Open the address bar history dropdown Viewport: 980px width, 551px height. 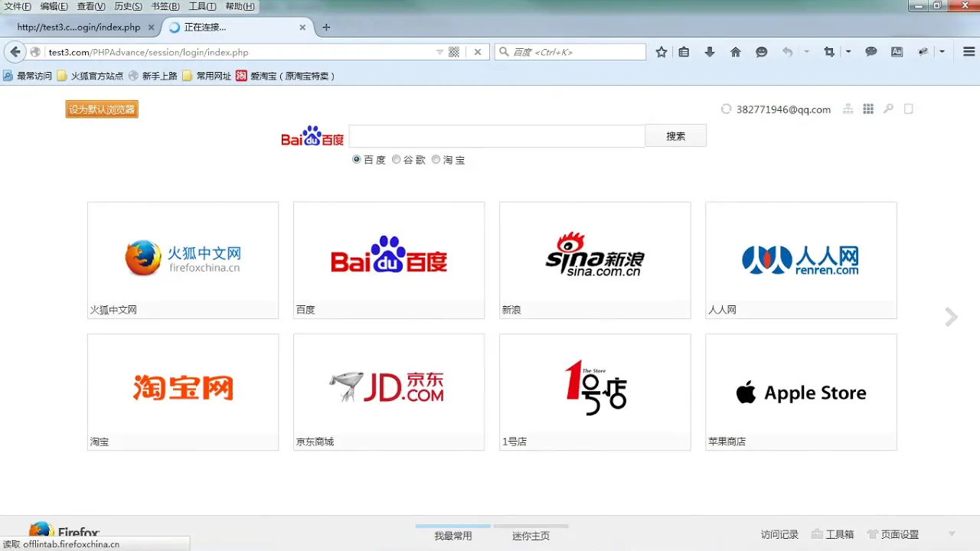click(x=439, y=52)
